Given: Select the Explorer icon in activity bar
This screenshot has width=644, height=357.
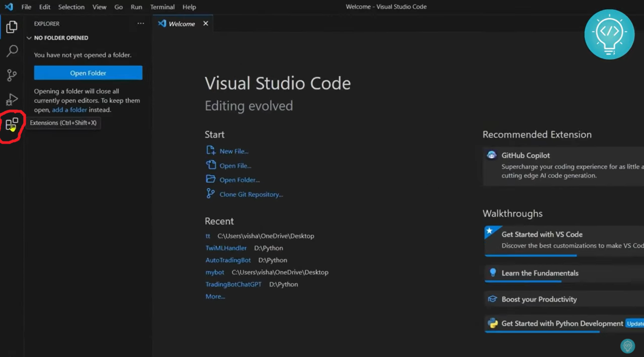Looking at the screenshot, I should [12, 27].
